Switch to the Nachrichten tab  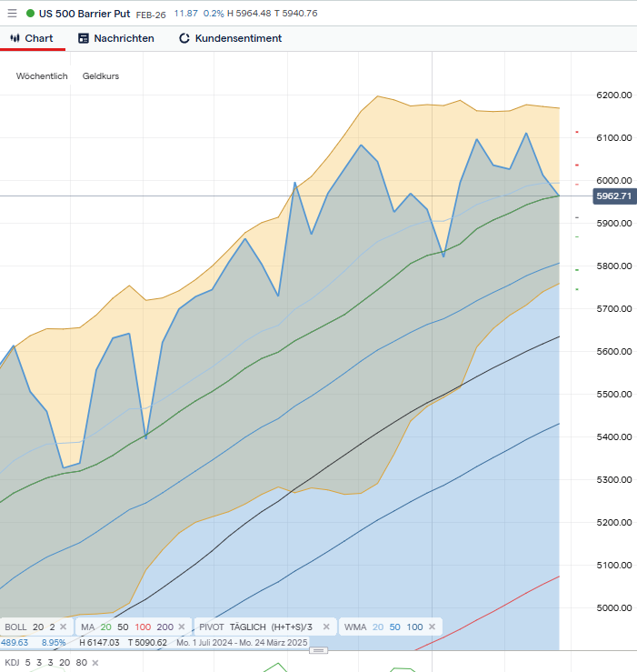tap(124, 38)
